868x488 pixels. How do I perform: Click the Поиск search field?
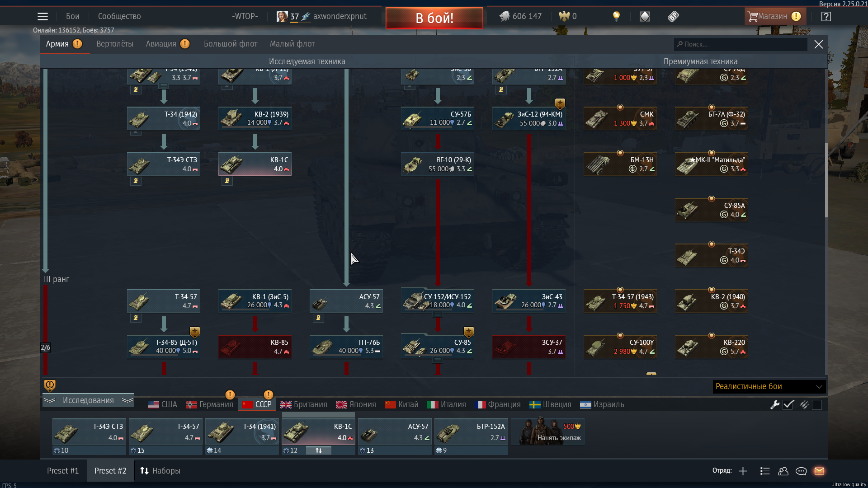pyautogui.click(x=741, y=44)
